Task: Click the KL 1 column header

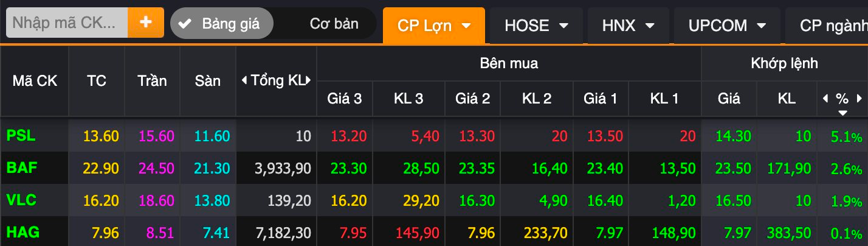Action: coord(664,99)
